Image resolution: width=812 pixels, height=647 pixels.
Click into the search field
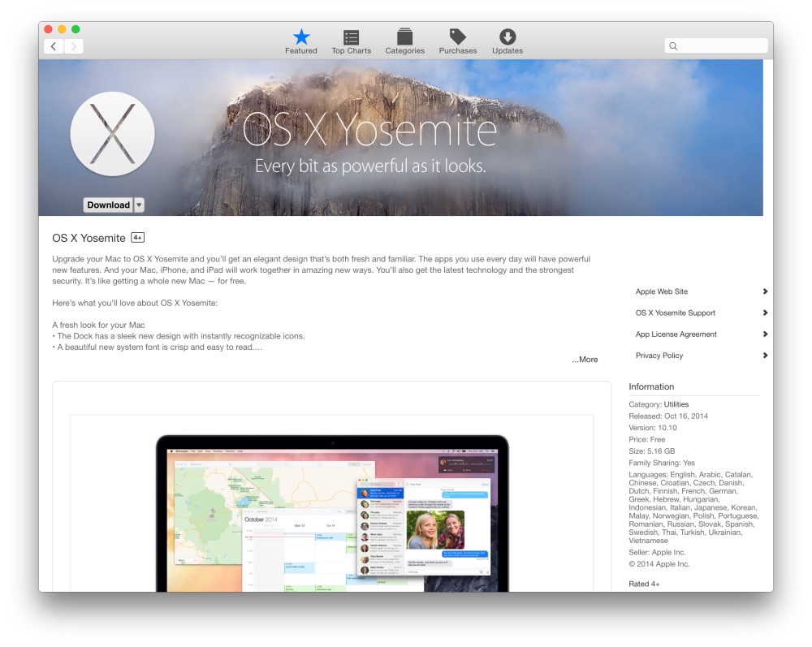716,46
